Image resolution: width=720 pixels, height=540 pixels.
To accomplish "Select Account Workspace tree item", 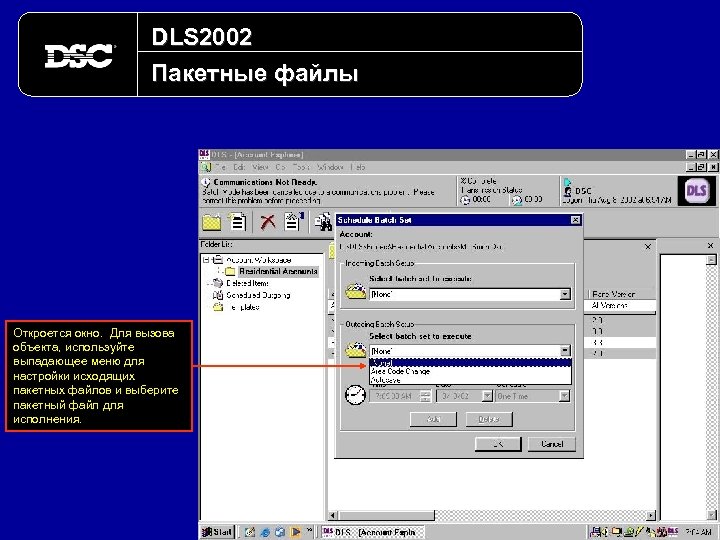I will coord(259,260).
